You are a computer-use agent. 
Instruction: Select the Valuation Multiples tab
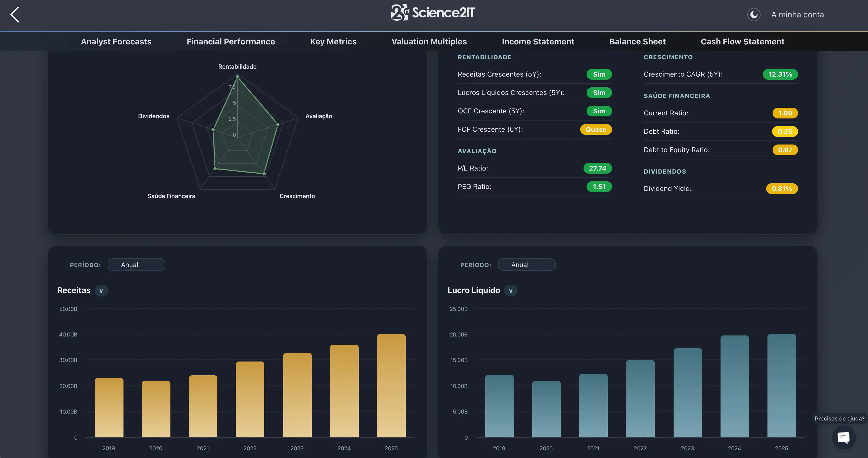429,41
